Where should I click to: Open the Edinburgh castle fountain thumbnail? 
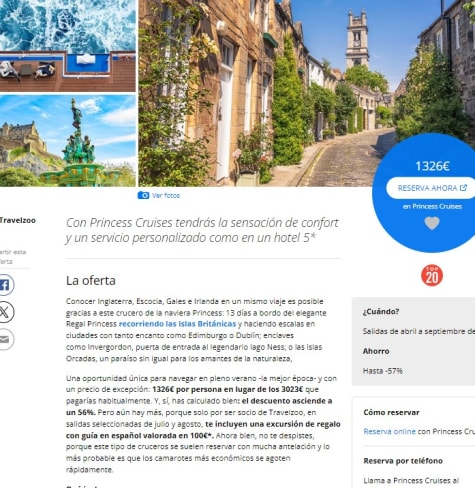68,141
